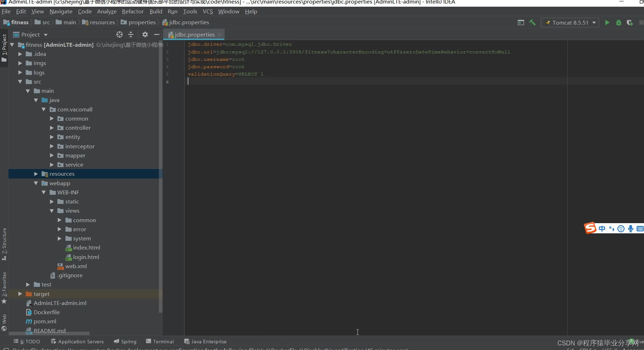
Task: Open the Navigate menu
Action: pos(61,11)
